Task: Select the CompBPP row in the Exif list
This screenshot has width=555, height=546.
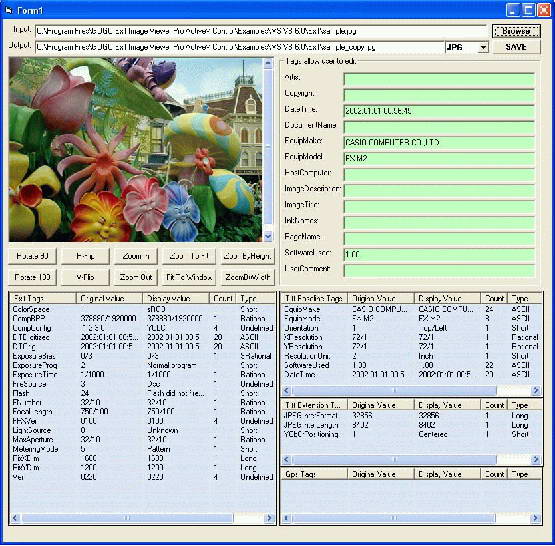Action: click(x=142, y=318)
